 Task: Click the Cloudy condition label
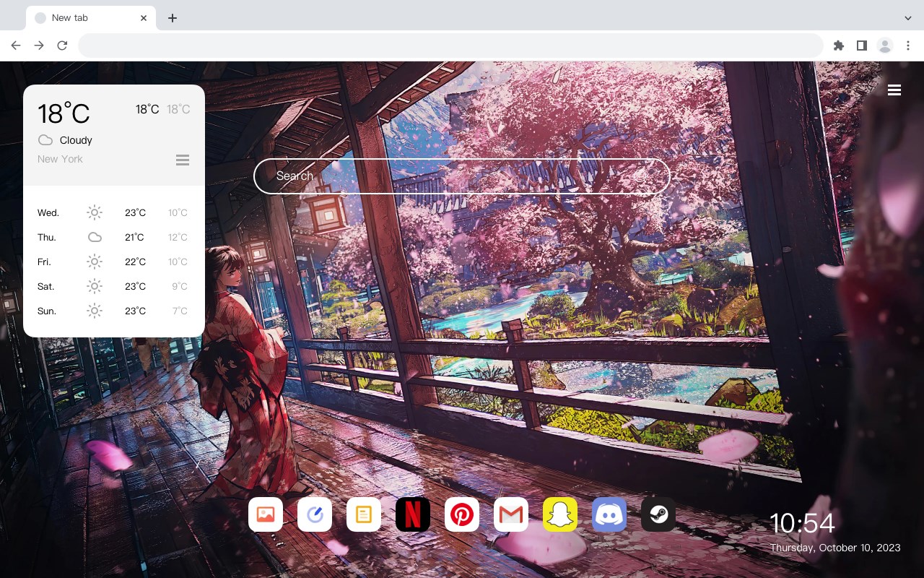click(x=76, y=140)
